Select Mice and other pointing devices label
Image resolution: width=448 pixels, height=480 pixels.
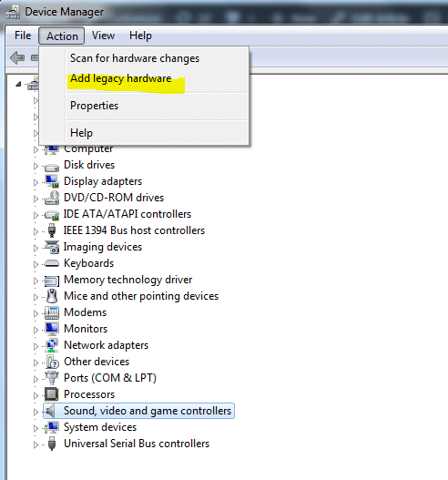(141, 296)
